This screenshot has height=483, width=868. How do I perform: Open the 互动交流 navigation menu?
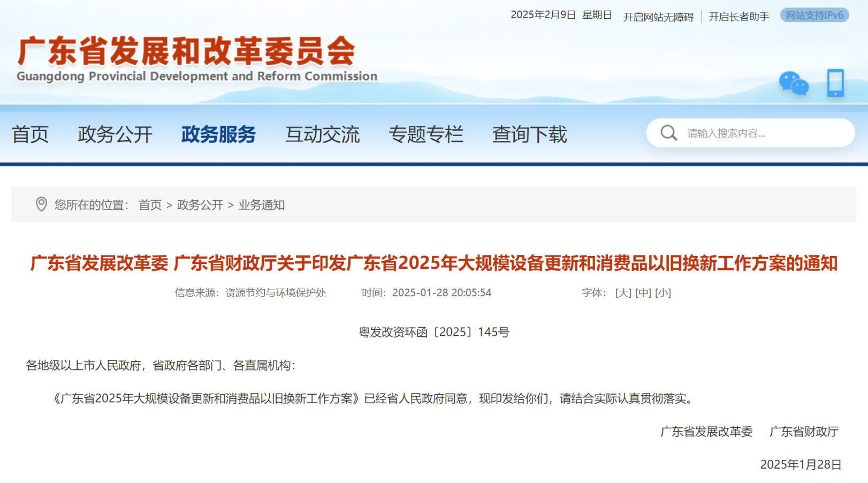[x=322, y=134]
